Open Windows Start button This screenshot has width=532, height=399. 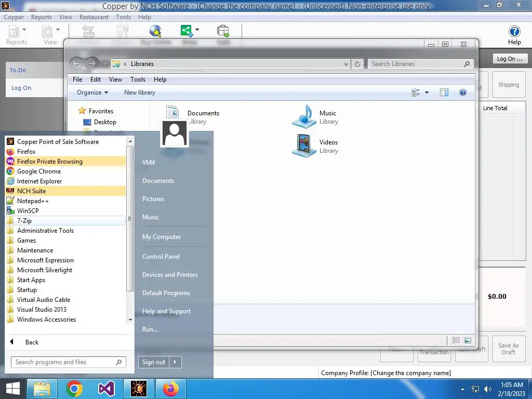[12, 389]
